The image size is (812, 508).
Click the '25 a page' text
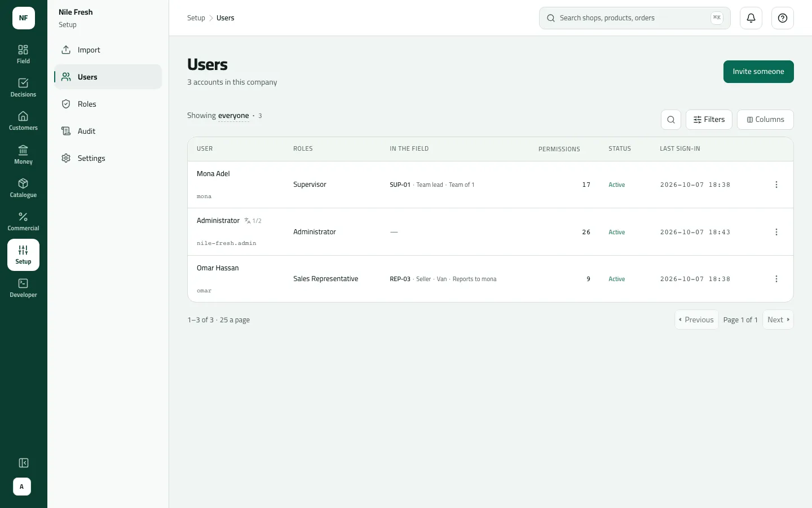(x=235, y=320)
